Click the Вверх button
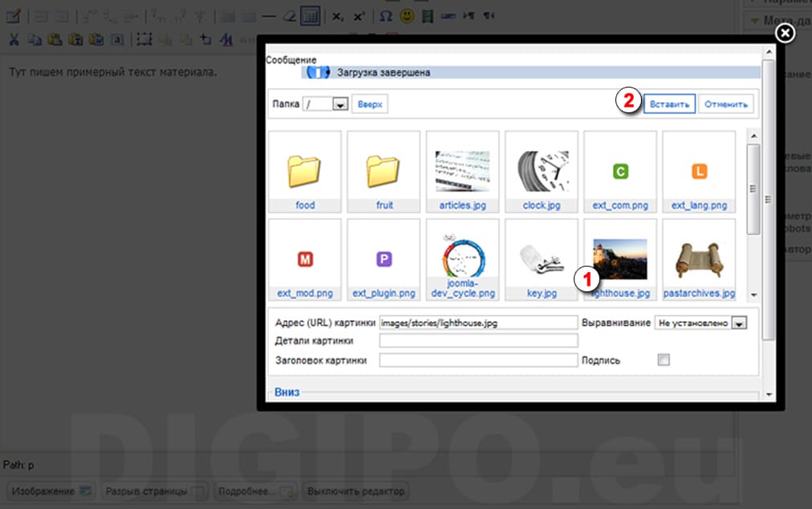 [370, 104]
